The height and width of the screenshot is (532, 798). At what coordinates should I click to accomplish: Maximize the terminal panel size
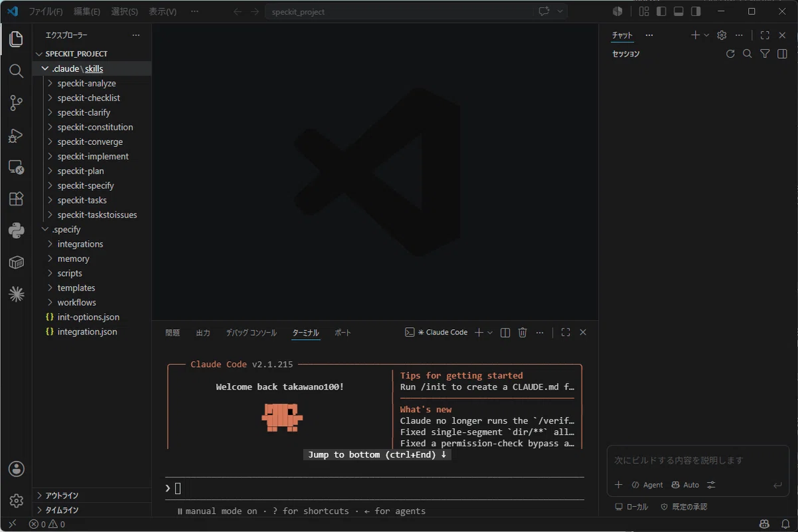pos(566,332)
